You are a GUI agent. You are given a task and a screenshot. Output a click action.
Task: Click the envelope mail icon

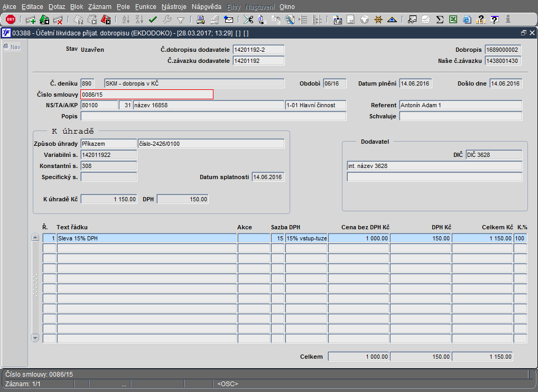click(229, 20)
